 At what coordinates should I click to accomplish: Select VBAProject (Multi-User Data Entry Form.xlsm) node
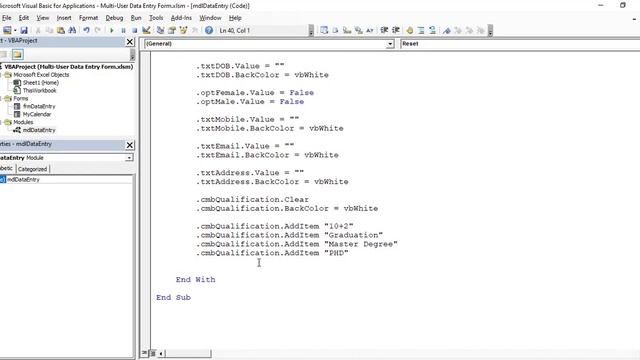click(x=69, y=67)
